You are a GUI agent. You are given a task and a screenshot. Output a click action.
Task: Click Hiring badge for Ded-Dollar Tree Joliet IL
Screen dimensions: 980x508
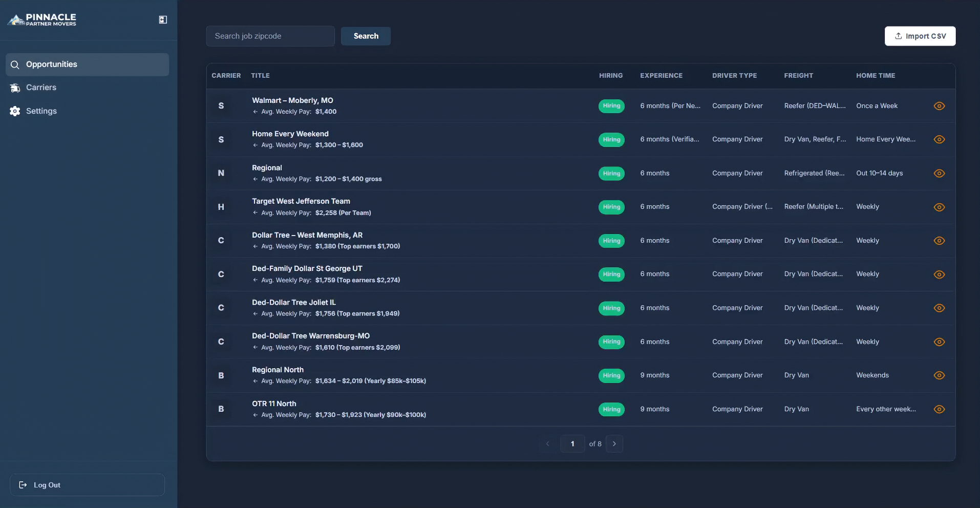click(x=611, y=308)
